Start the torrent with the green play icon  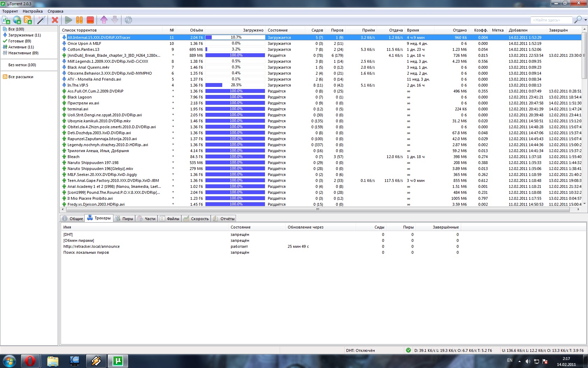click(x=69, y=20)
